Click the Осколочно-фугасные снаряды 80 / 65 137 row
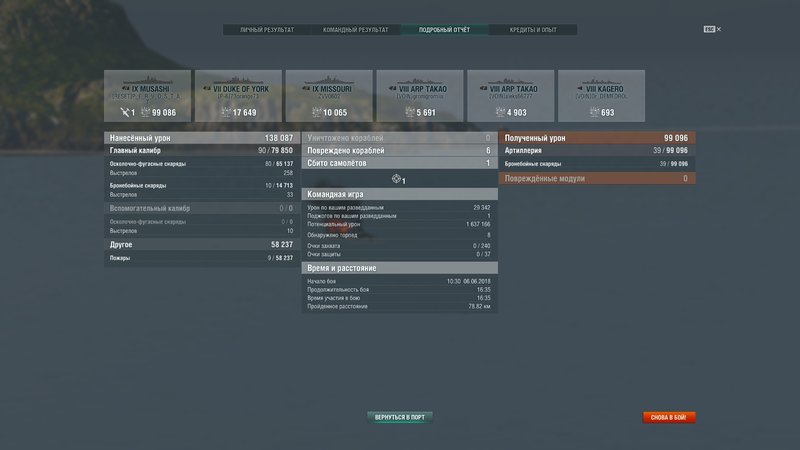 coord(202,164)
